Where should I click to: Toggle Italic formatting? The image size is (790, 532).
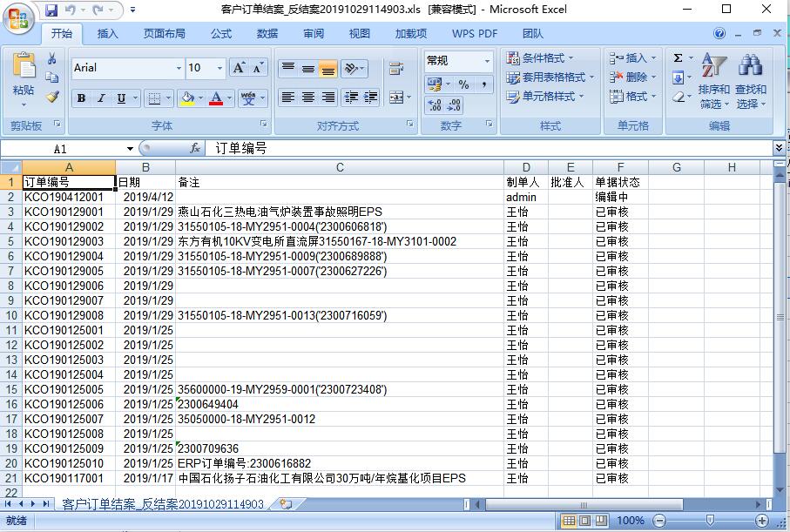coord(101,98)
